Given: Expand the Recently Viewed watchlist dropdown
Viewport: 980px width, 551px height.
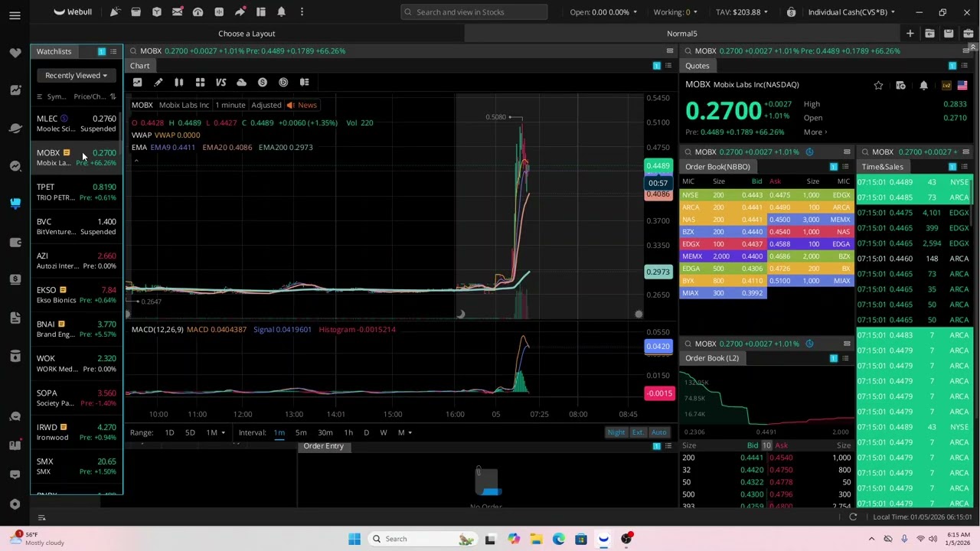Looking at the screenshot, I should coord(76,75).
